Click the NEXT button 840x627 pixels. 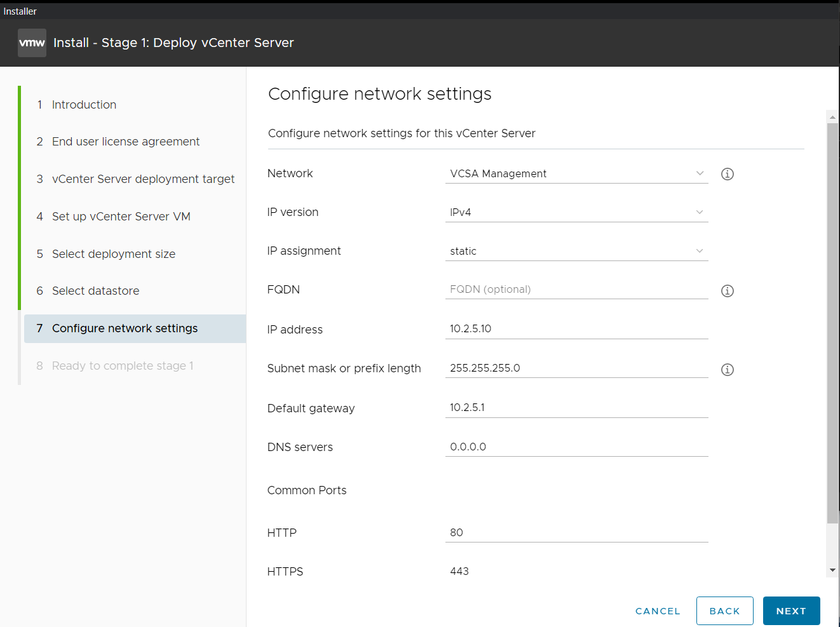pos(791,611)
